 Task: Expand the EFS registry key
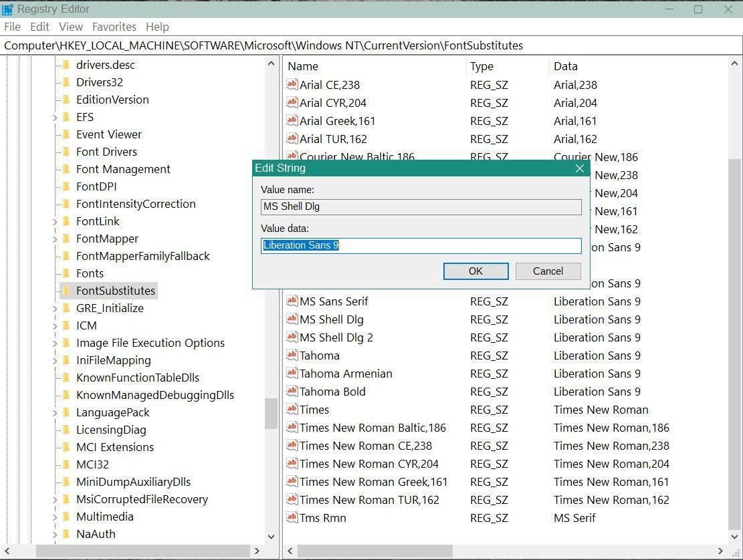coord(54,118)
